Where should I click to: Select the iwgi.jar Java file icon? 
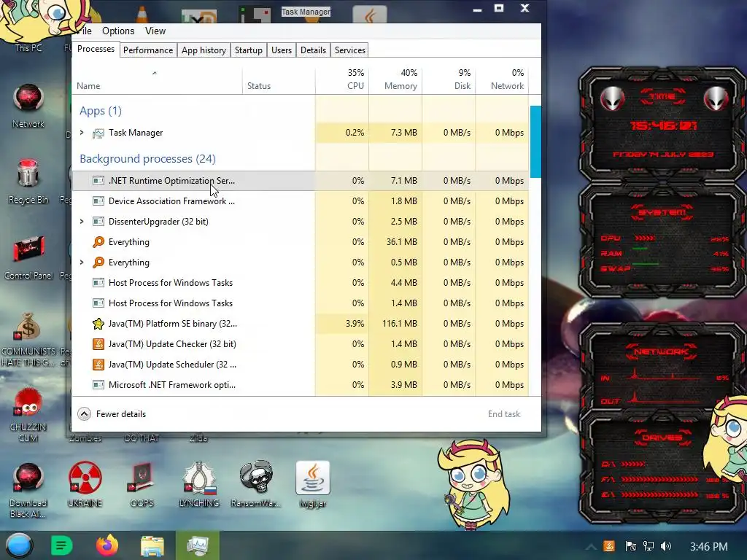point(312,484)
